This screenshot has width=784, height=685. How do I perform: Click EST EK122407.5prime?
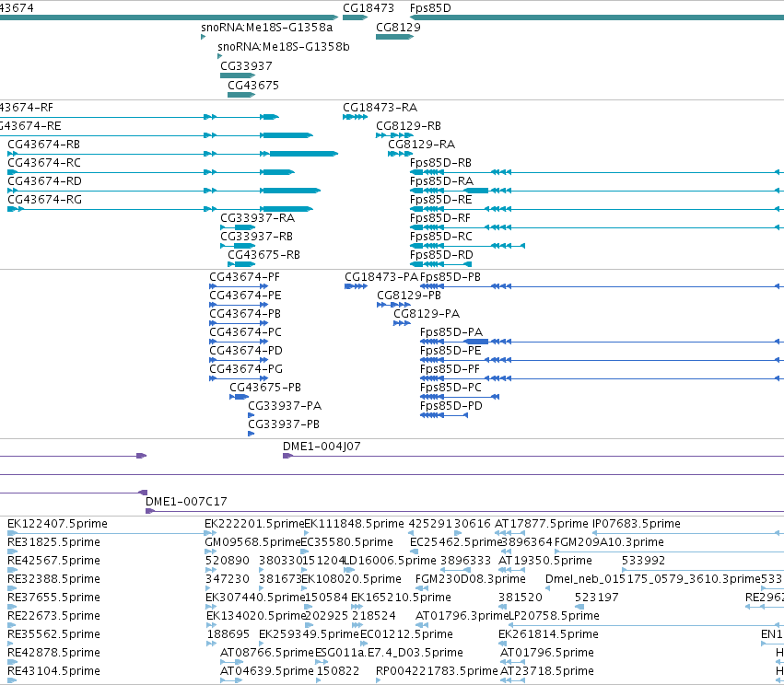[57, 524]
